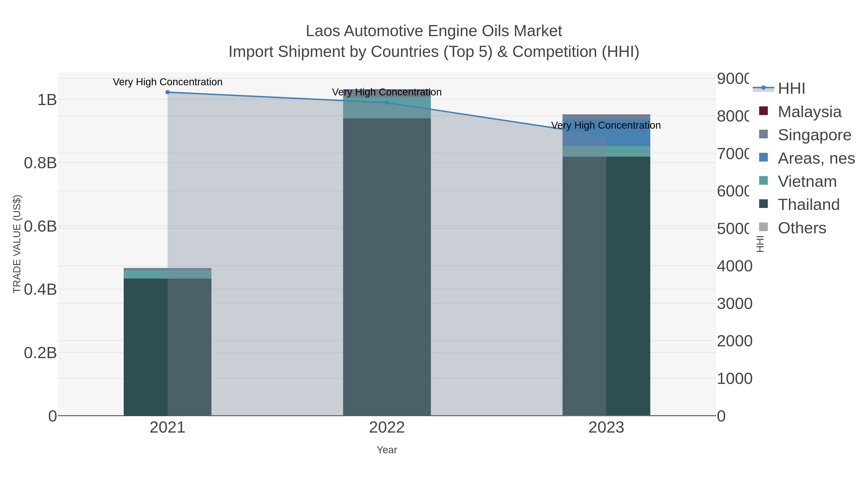This screenshot has width=868, height=488.
Task: Click the 2022 Thailand bar segment
Action: (x=387, y=267)
